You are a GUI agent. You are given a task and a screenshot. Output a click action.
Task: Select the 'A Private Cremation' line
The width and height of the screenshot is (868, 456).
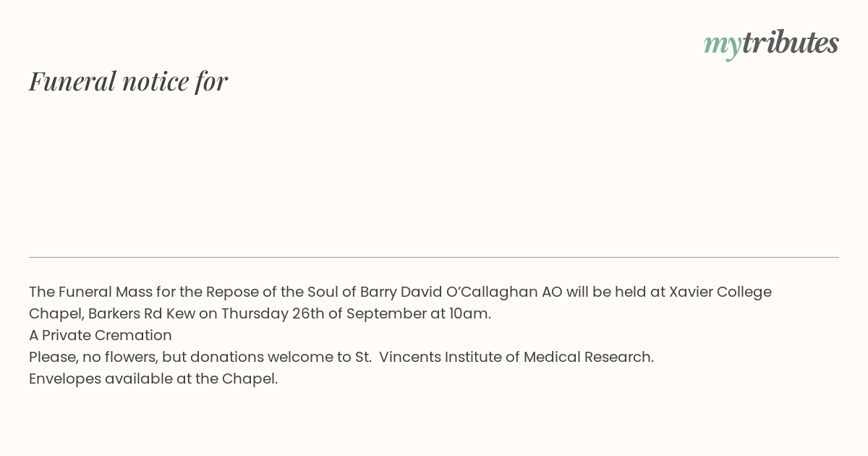101,335
